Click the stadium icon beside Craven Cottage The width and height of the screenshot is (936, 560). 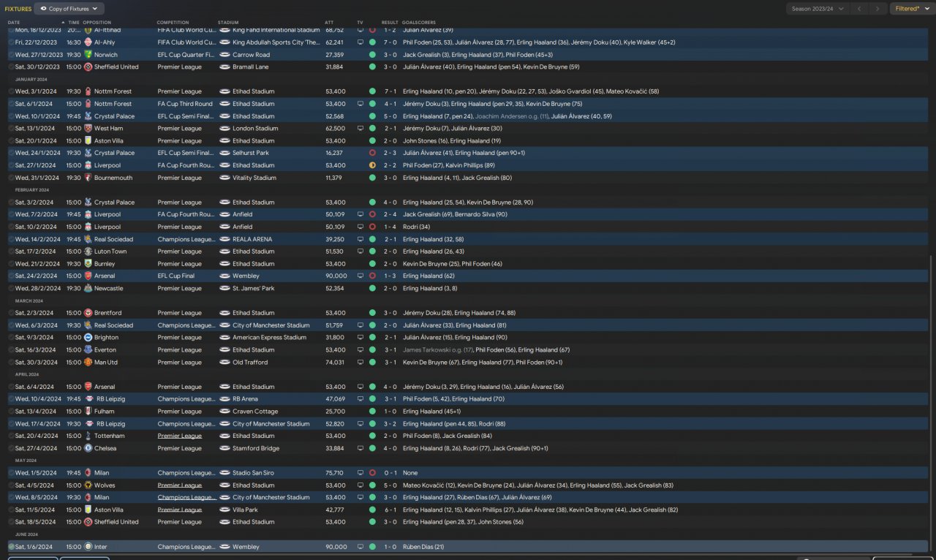(224, 412)
